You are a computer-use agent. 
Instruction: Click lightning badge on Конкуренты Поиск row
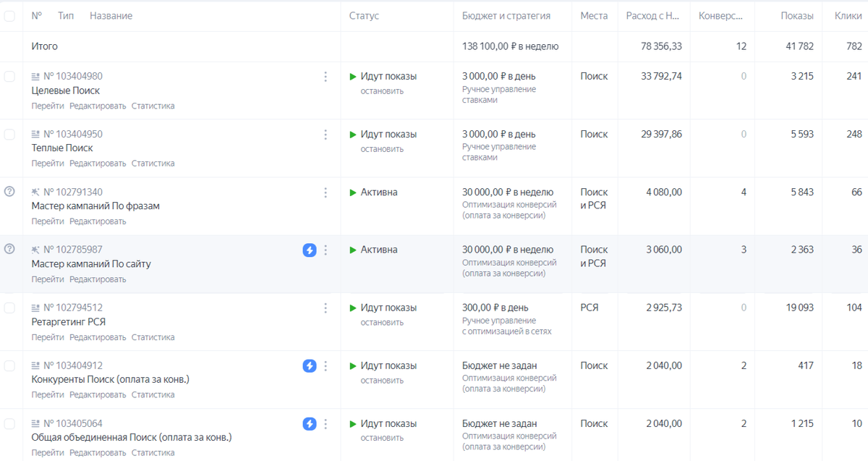(x=310, y=365)
